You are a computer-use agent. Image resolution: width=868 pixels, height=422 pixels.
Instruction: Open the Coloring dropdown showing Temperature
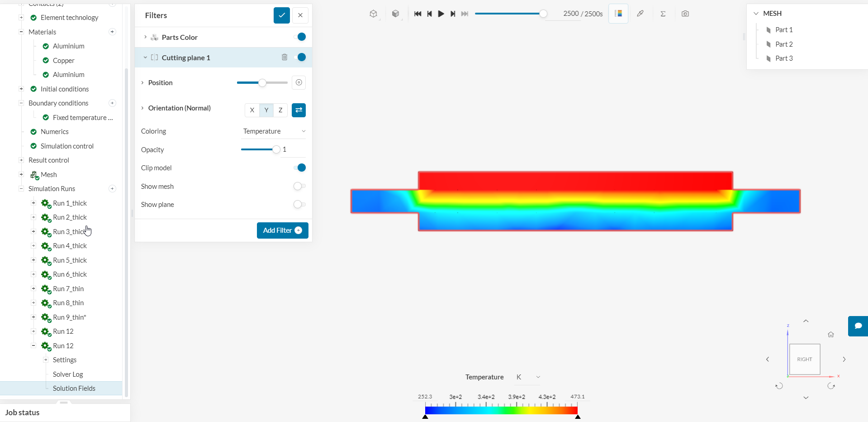tap(273, 131)
